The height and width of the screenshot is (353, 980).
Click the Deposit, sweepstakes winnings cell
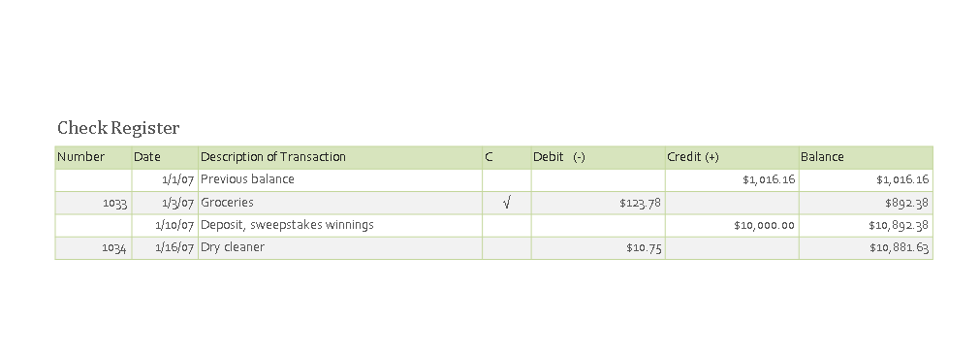[x=340, y=226]
